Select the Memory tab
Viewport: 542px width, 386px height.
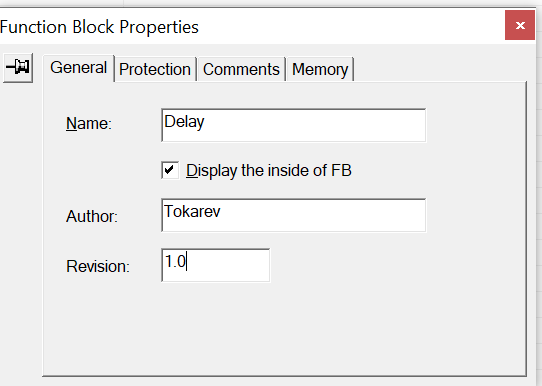click(x=320, y=69)
